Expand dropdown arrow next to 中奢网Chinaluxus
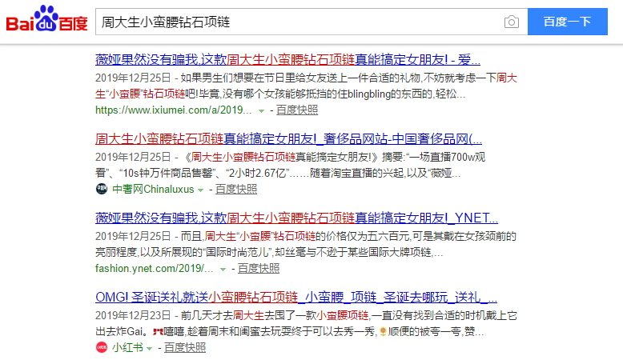This screenshot has width=623, height=364. click(x=201, y=190)
